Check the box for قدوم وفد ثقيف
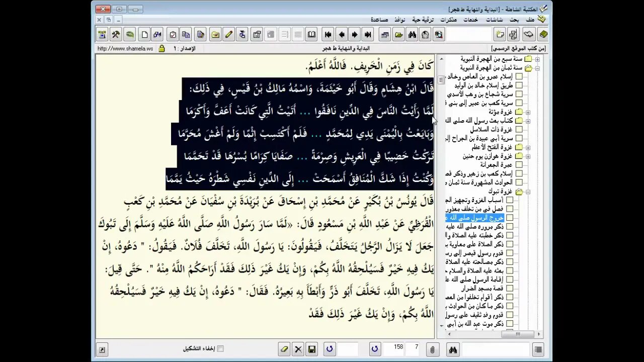This screenshot has height=362, width=644. (510, 315)
